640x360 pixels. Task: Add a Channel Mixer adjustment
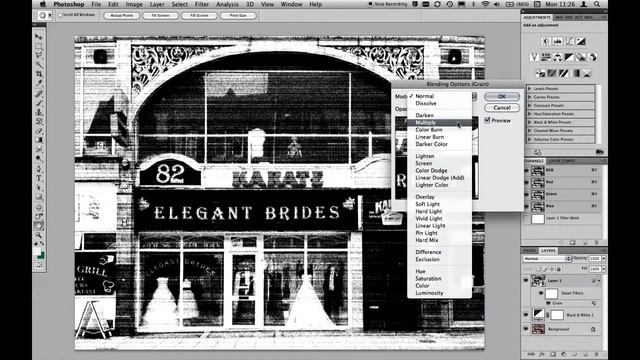coord(593,57)
